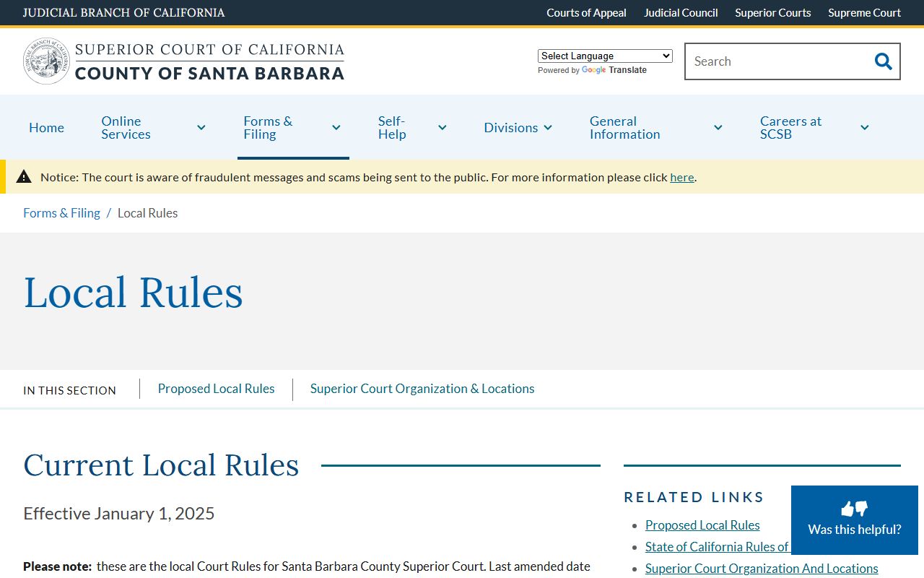Viewport: 924px width, 578px height.
Task: Click the County of Santa Barbara site title
Action: click(209, 73)
